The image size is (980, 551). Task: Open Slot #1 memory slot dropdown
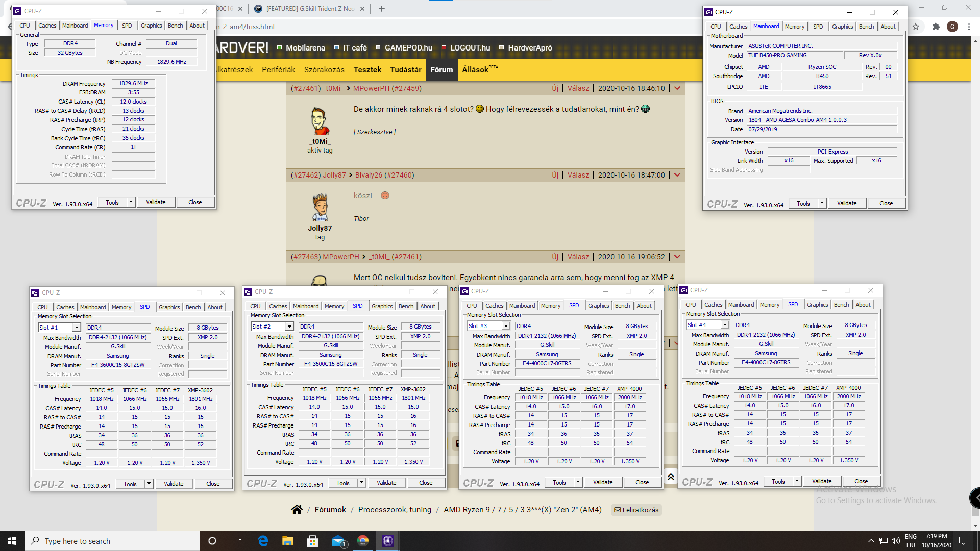(77, 328)
